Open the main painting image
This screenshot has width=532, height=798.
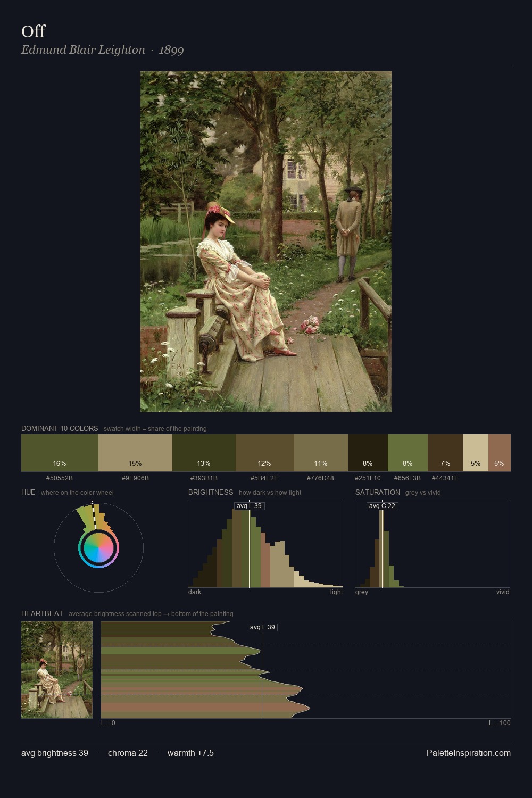pyautogui.click(x=266, y=242)
